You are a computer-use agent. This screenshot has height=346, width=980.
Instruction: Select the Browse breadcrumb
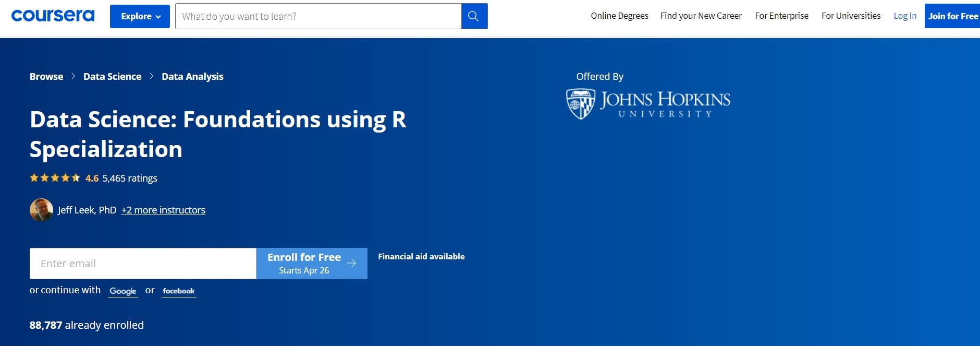tap(46, 76)
